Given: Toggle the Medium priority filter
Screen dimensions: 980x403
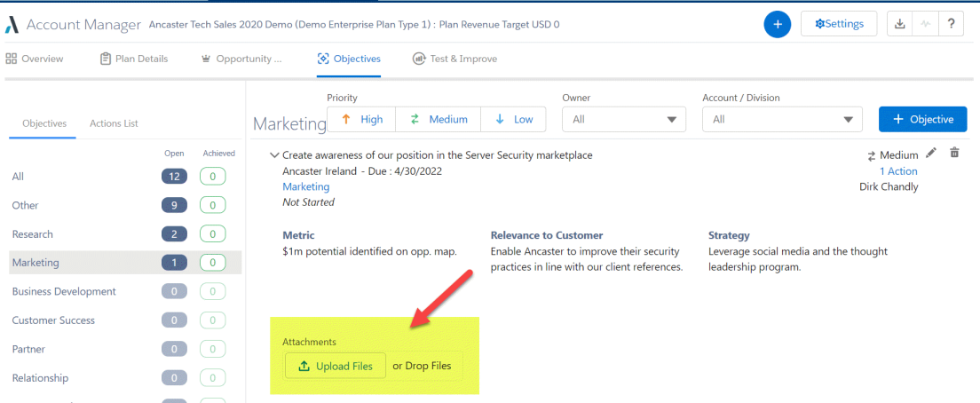Looking at the screenshot, I should click(439, 119).
